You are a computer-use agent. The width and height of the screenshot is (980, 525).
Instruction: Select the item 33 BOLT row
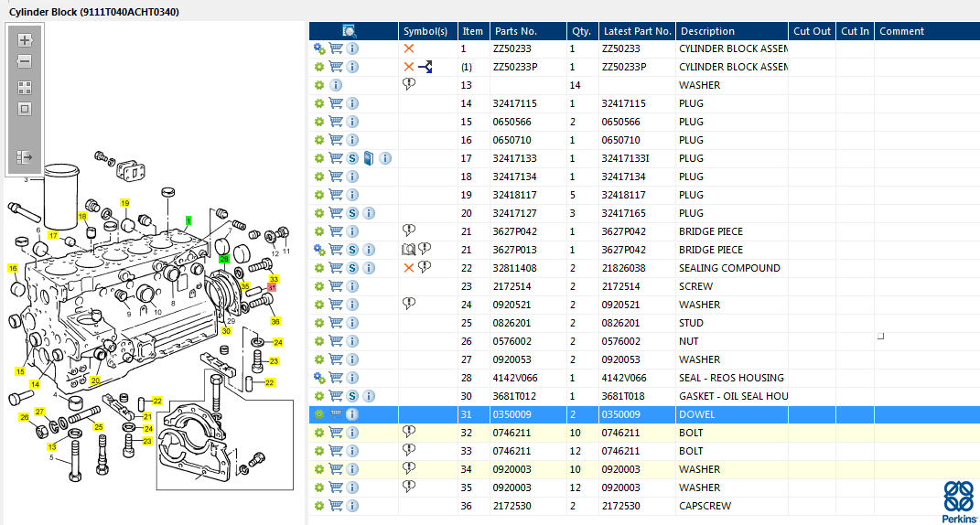coord(641,451)
